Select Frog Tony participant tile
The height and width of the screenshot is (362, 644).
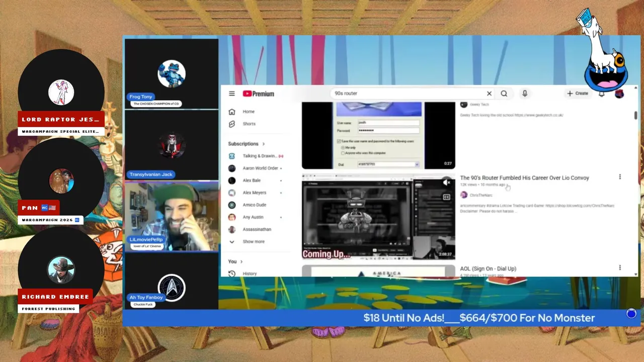tap(172, 73)
